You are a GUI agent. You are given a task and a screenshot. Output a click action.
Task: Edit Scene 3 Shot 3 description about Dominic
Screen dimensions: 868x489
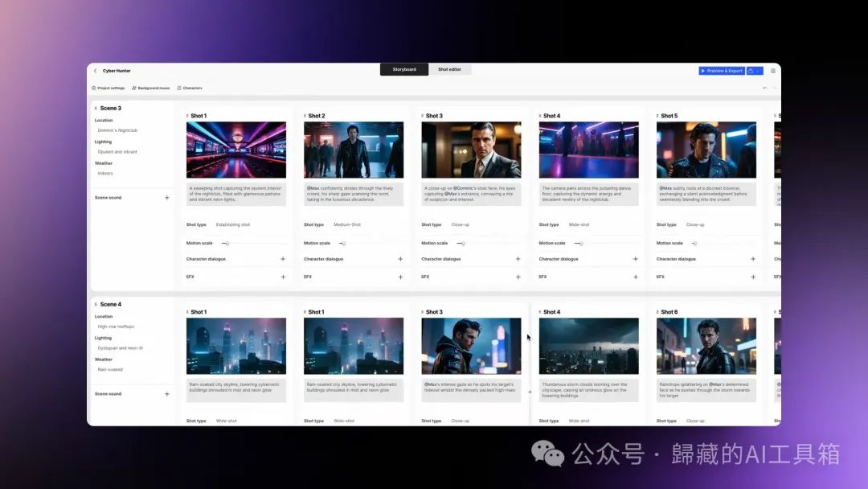[471, 195]
